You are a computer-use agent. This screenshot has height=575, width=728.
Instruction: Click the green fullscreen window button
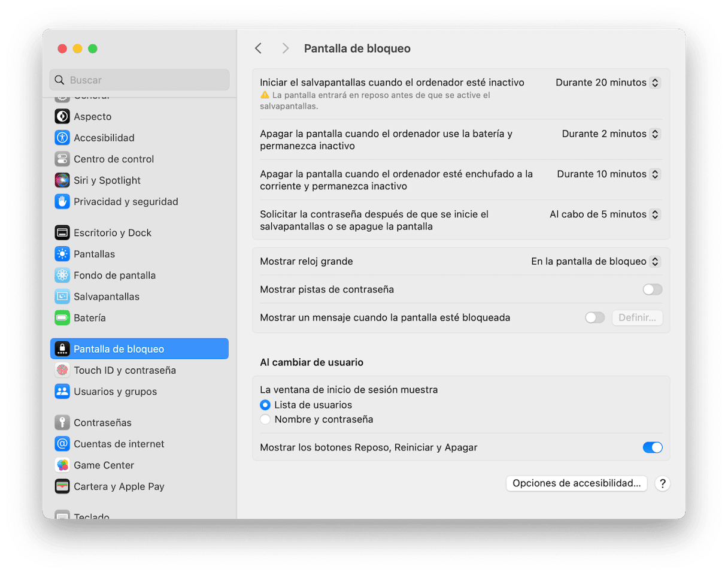[x=93, y=49]
